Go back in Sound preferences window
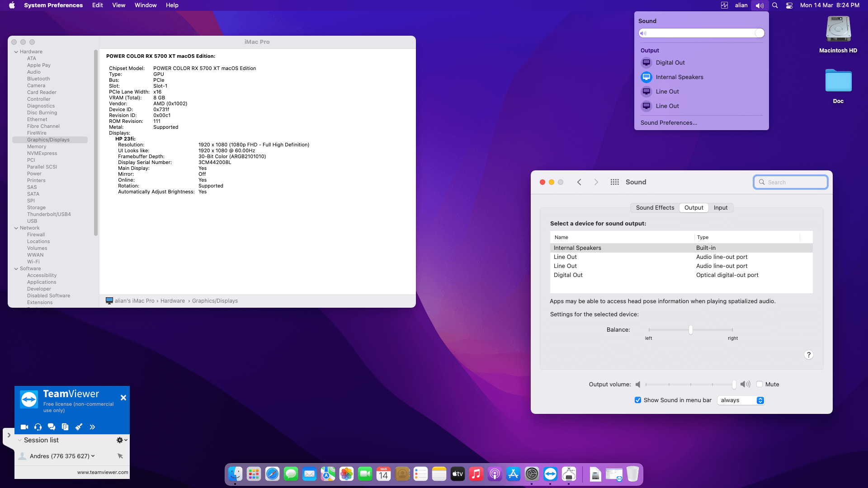The image size is (868, 488). [x=579, y=182]
